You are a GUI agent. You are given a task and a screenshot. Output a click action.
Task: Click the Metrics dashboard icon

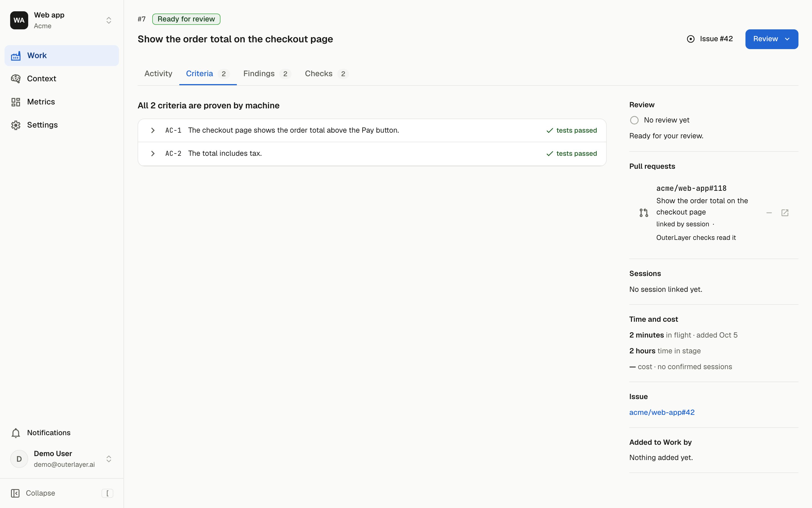16,102
